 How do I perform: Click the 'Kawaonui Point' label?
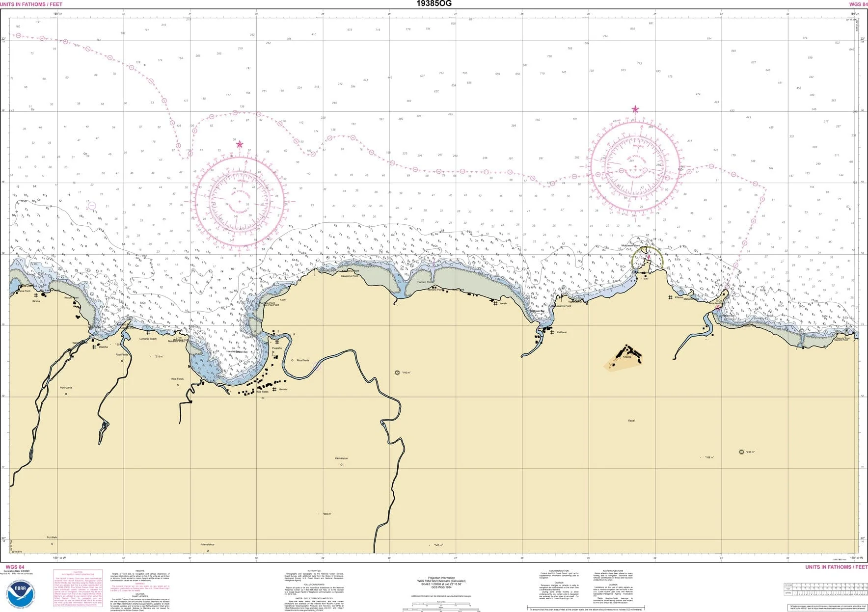pos(350,276)
